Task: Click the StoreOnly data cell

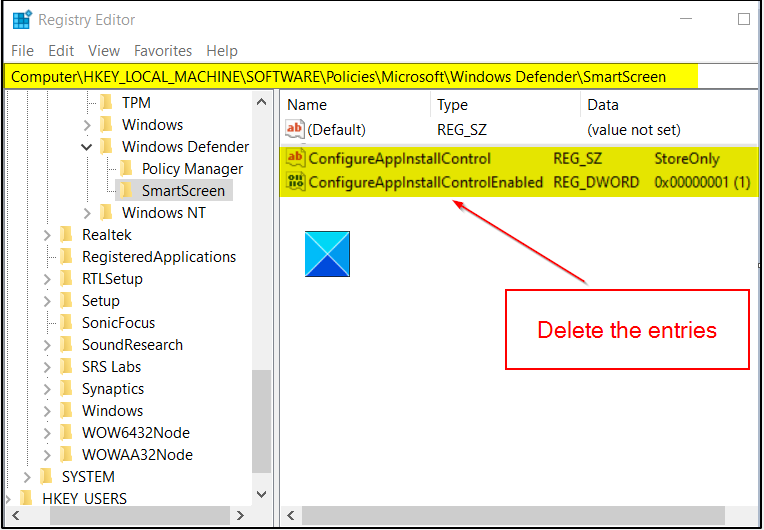Action: click(687, 158)
